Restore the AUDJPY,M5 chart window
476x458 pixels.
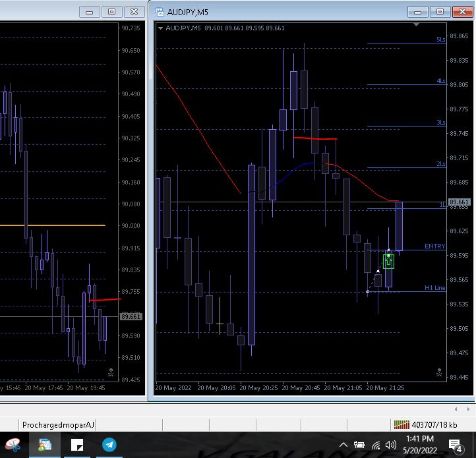(x=440, y=11)
